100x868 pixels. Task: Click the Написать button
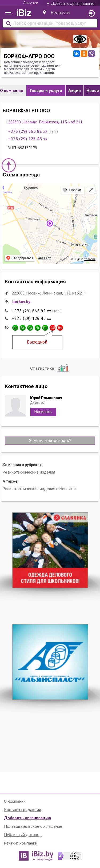pyautogui.click(x=43, y=412)
